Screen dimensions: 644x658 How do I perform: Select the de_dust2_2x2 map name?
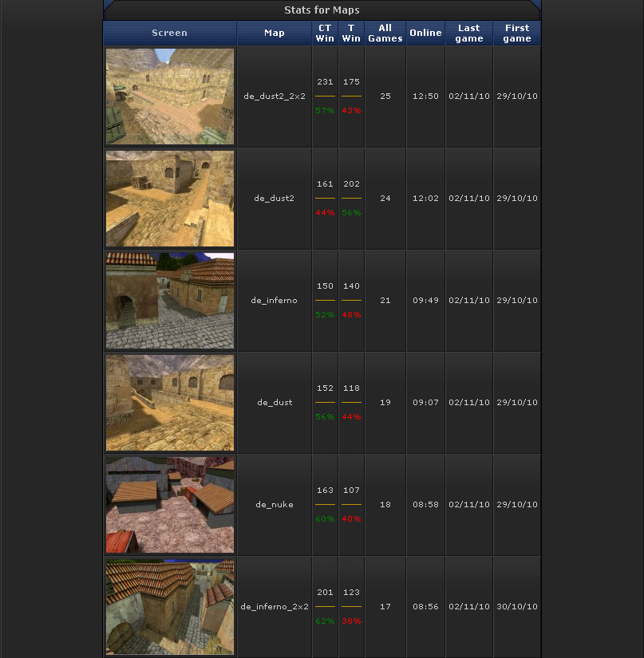(275, 96)
